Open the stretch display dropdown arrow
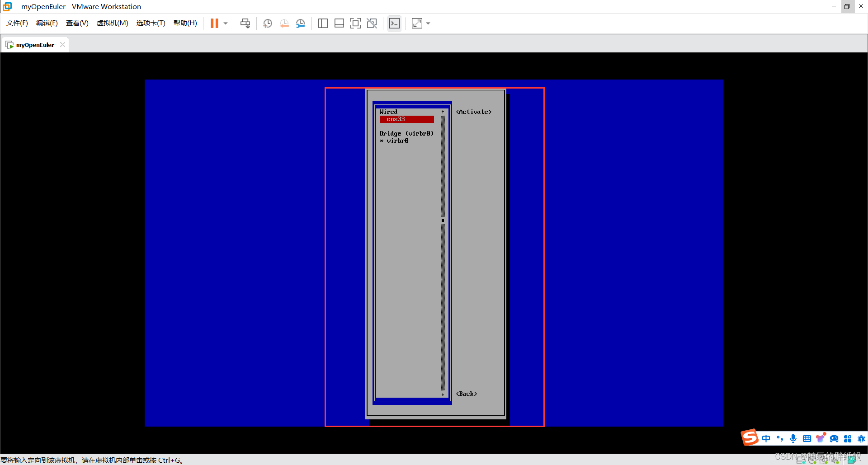Image resolution: width=868 pixels, height=465 pixels. pyautogui.click(x=428, y=23)
